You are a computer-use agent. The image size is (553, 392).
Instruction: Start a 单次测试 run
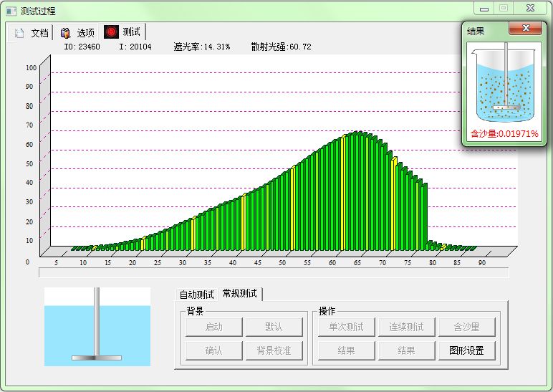tap(346, 328)
